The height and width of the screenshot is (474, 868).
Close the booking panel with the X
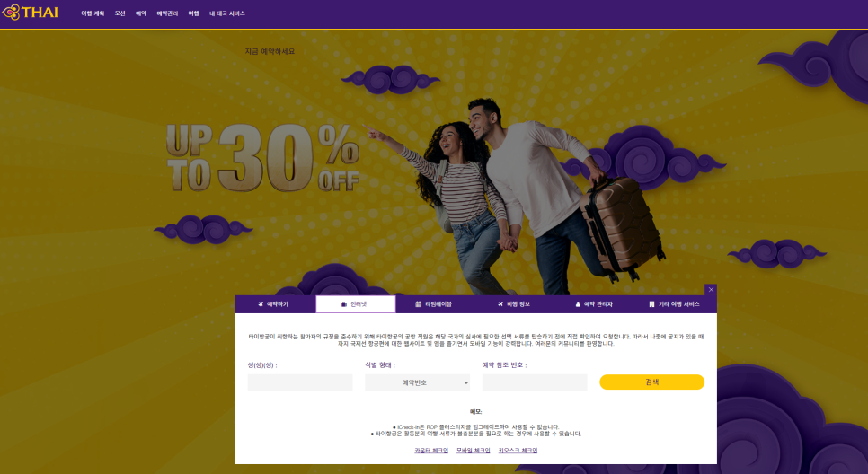711,289
